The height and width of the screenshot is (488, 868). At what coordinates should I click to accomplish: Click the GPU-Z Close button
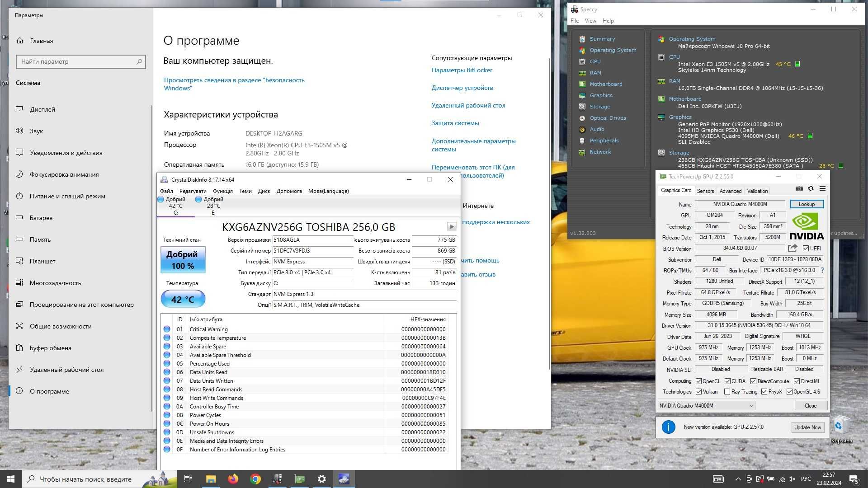pos(811,406)
